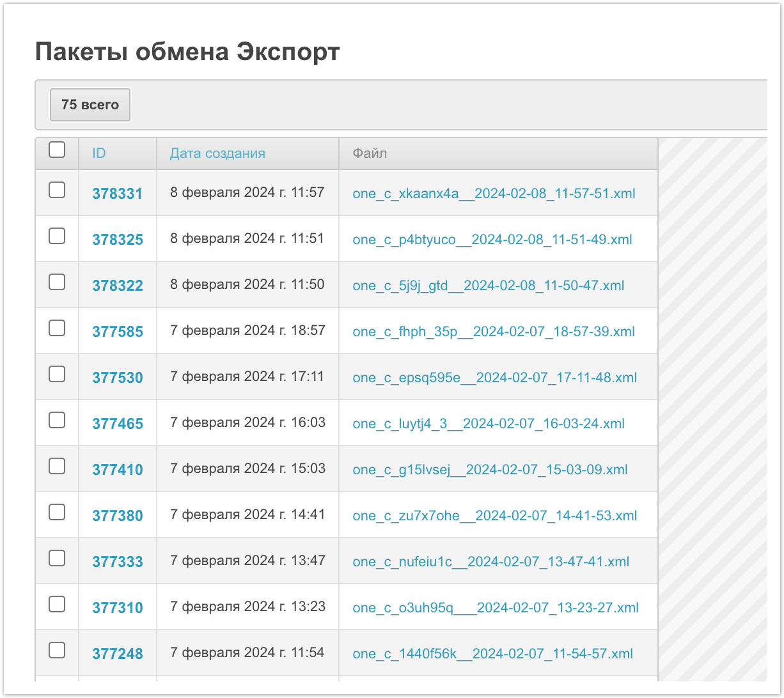Open record ID 378331
Image resolution: width=784 pixels, height=698 pixels.
click(x=118, y=194)
